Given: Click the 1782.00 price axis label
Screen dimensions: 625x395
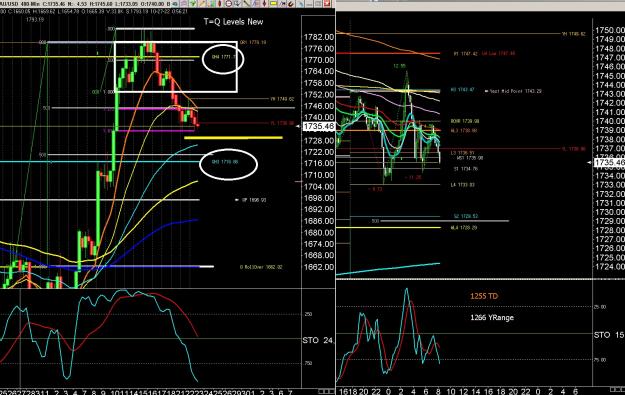Looking at the screenshot, I should [318, 37].
